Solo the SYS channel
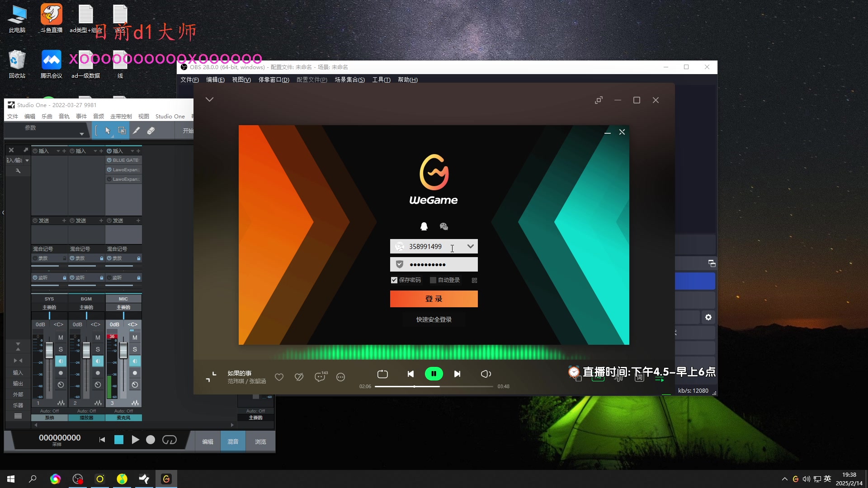 pos(61,349)
